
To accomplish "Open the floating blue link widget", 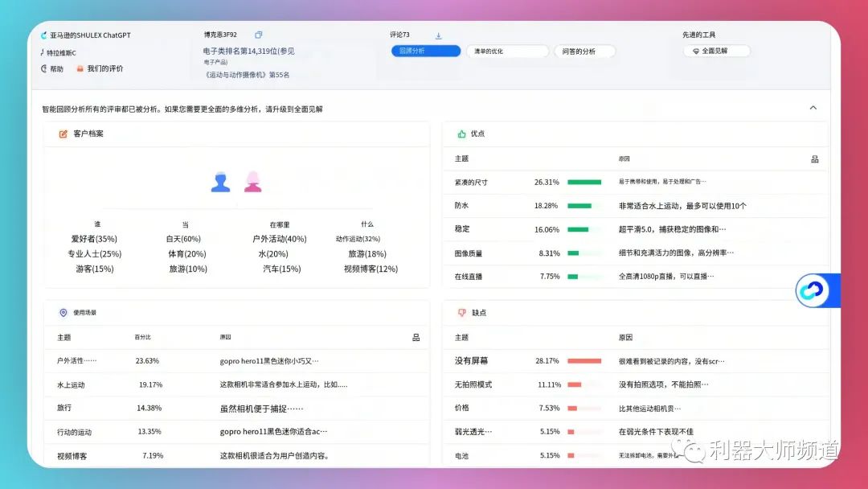I will 812,290.
